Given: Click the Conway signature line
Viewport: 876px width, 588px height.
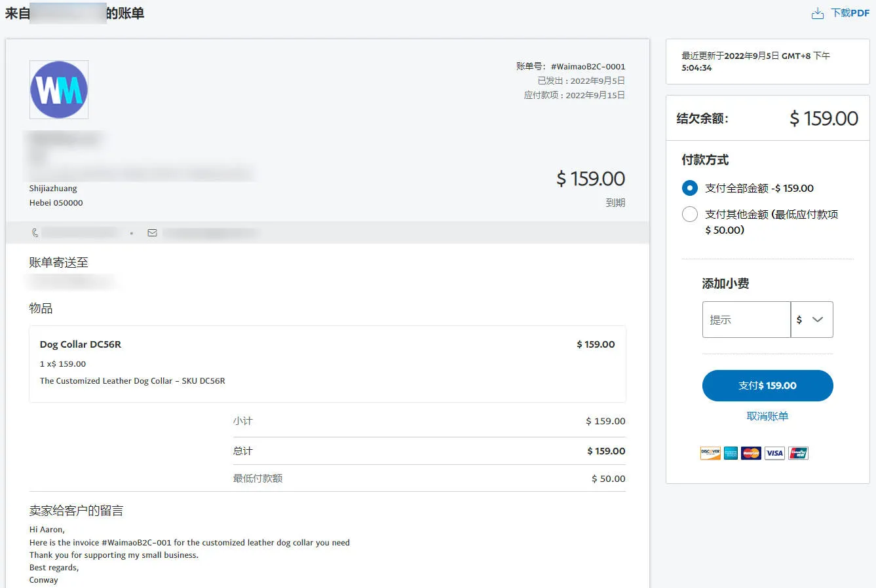Looking at the screenshot, I should pyautogui.click(x=43, y=580).
